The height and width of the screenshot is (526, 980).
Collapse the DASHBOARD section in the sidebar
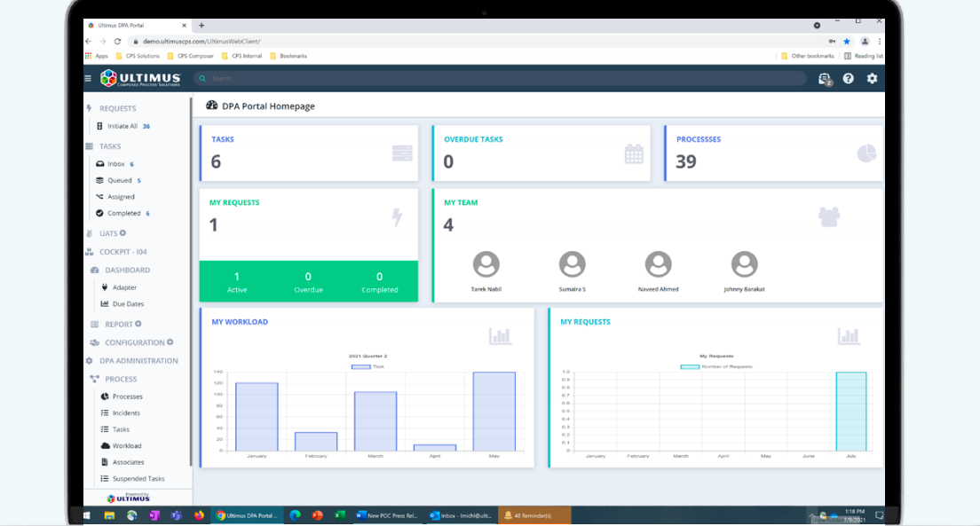pos(127,270)
